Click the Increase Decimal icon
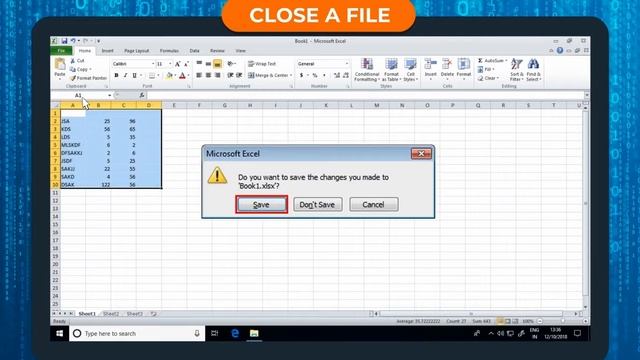The width and height of the screenshot is (640, 360). (337, 75)
